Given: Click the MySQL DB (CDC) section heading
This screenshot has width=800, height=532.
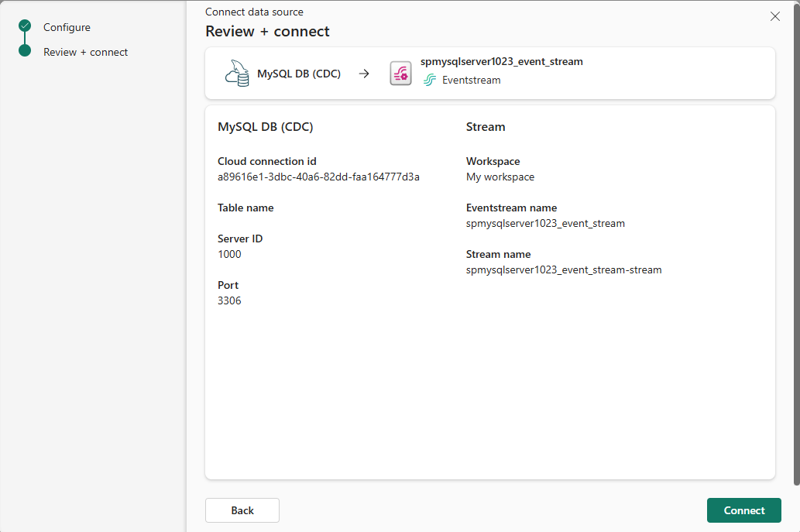Looking at the screenshot, I should coord(265,126).
